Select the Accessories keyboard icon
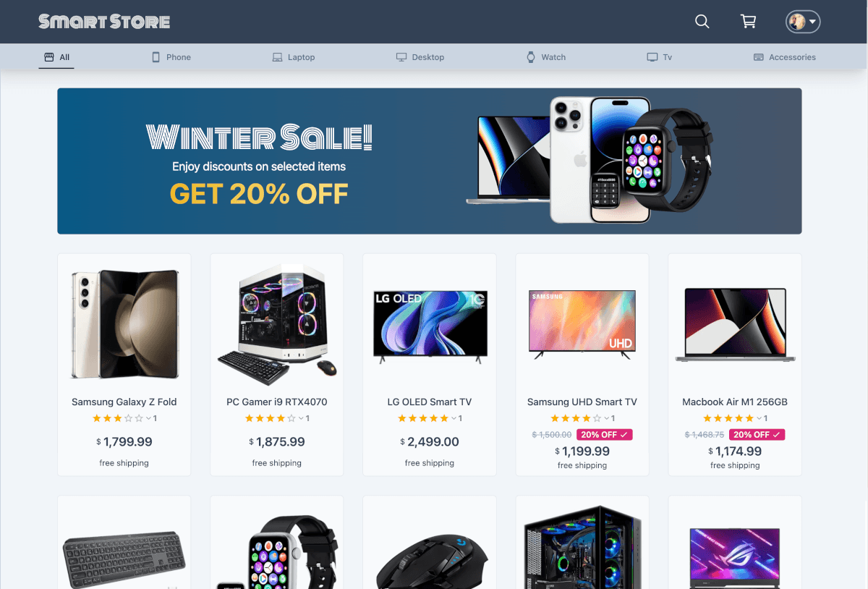 759,57
